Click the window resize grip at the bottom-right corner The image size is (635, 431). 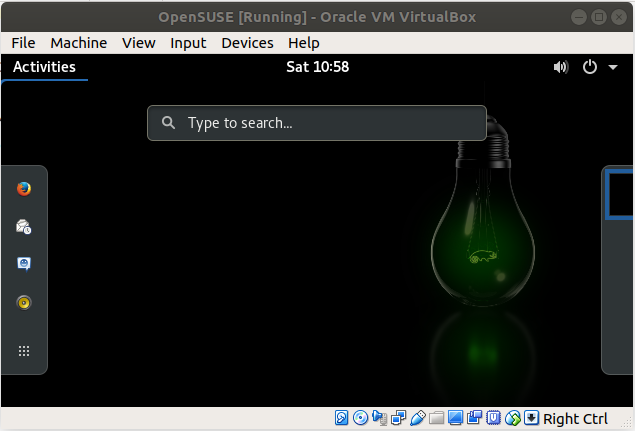627,423
